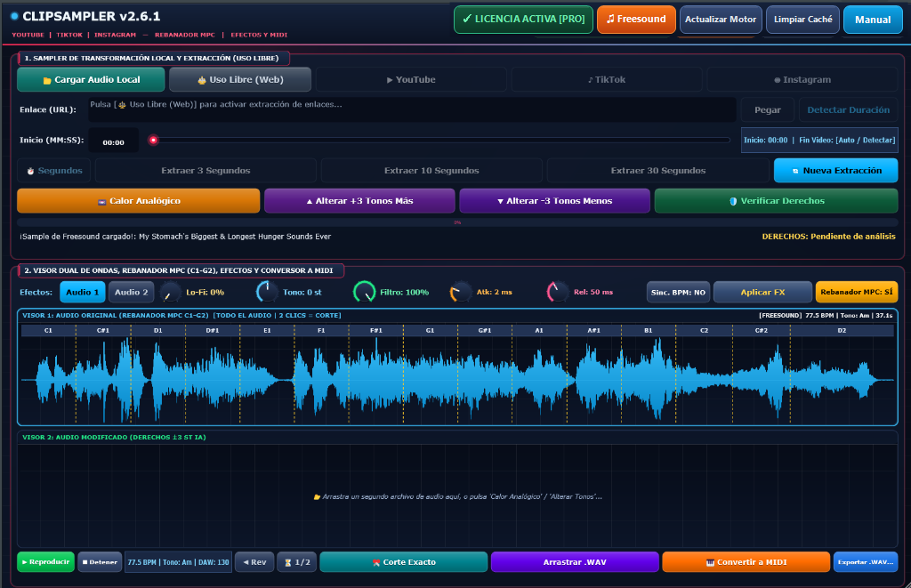
Task: Select the TikTok source tab
Action: (607, 79)
